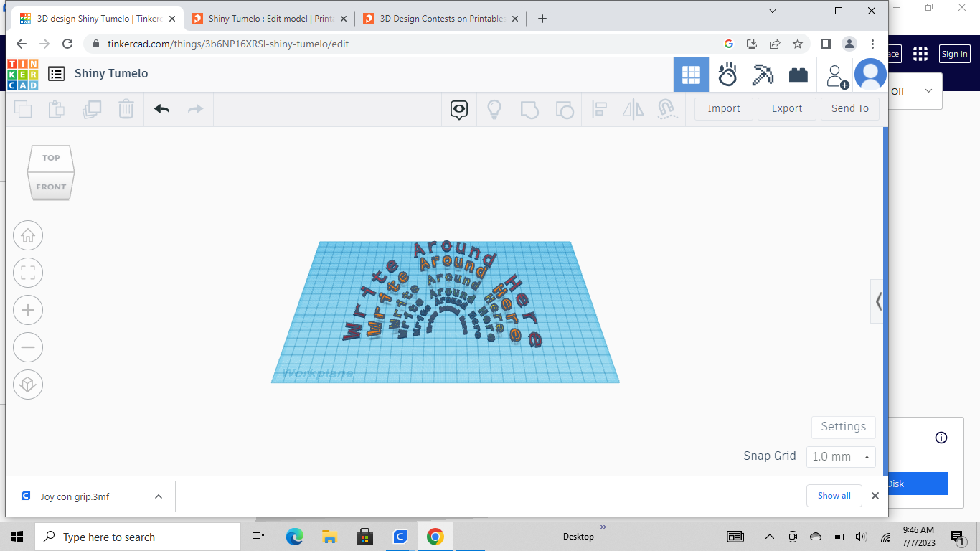
Task: Click the Cruise magnet tool icon
Action: click(668, 109)
